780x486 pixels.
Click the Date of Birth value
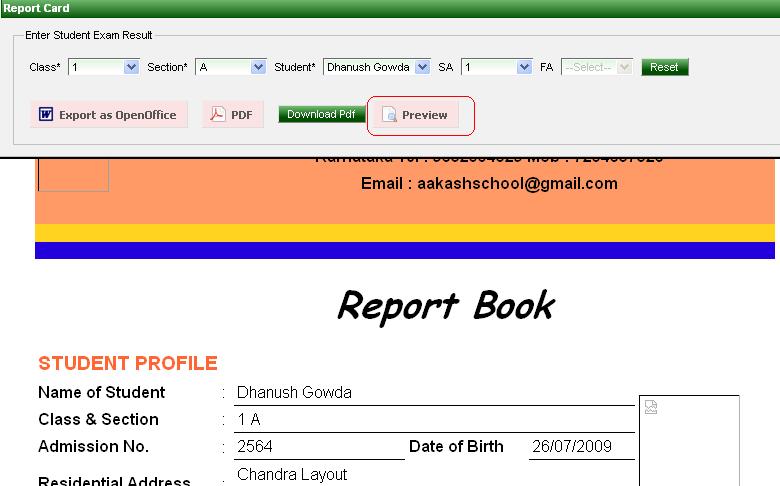pos(565,447)
